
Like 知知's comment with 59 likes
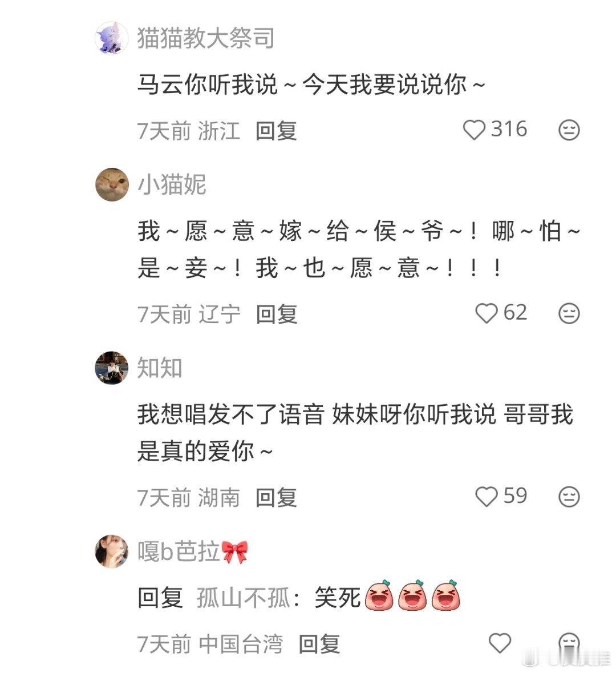pos(487,496)
